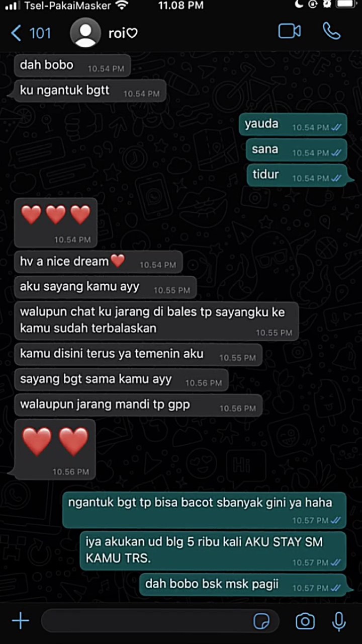This screenshot has height=644, width=362.
Task: Tap the 'AKU STAY SM KAMU TRS' message
Action: pos(213,550)
